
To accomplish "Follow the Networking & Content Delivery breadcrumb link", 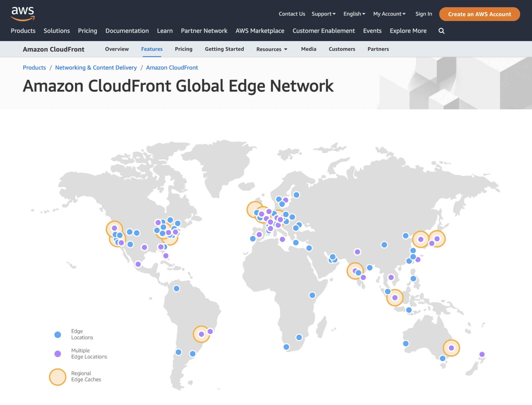I will [x=96, y=67].
